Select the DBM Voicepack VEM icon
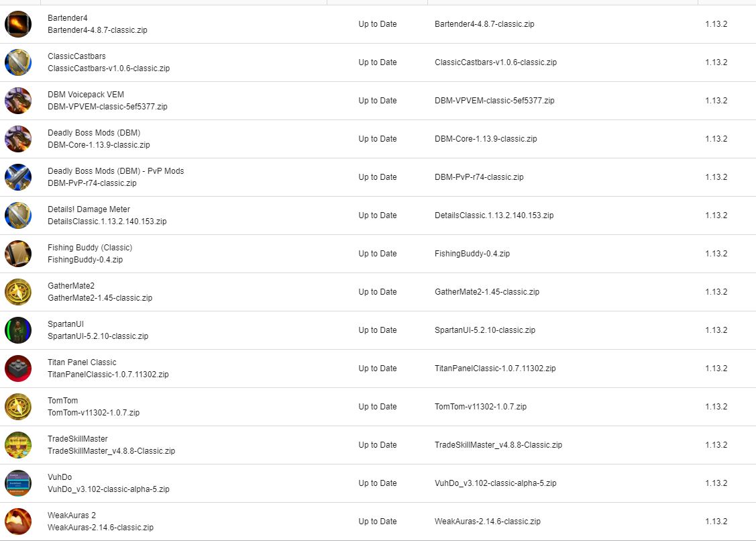Viewport: 756px width, 541px height. (18, 101)
